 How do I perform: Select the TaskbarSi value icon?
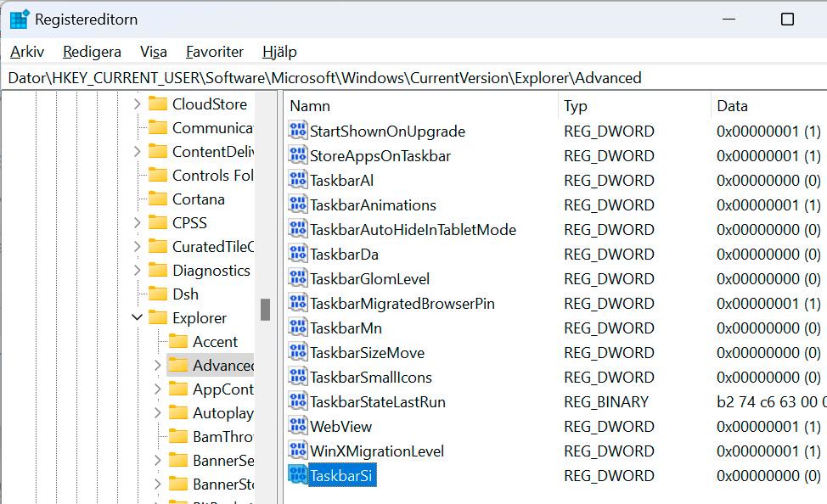coord(297,475)
